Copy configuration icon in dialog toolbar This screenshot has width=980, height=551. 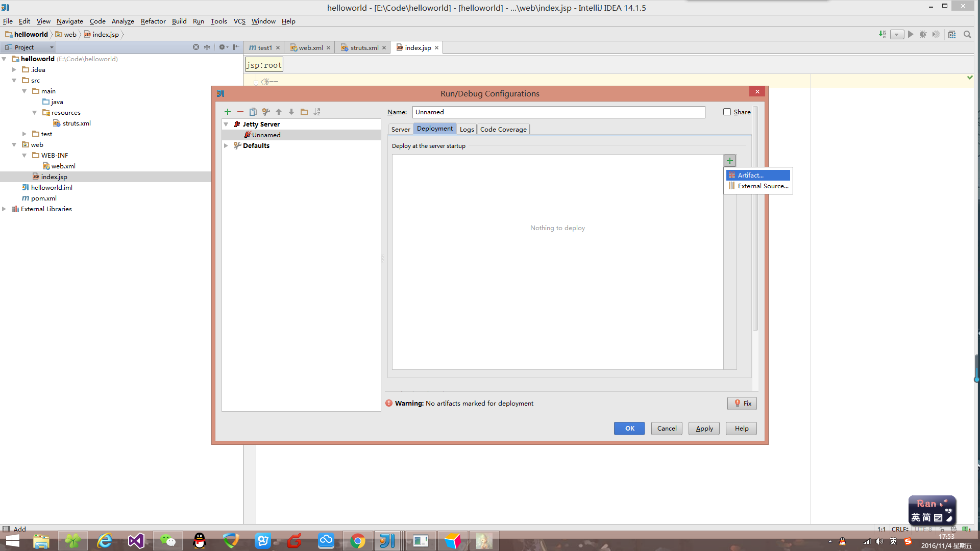click(x=253, y=112)
